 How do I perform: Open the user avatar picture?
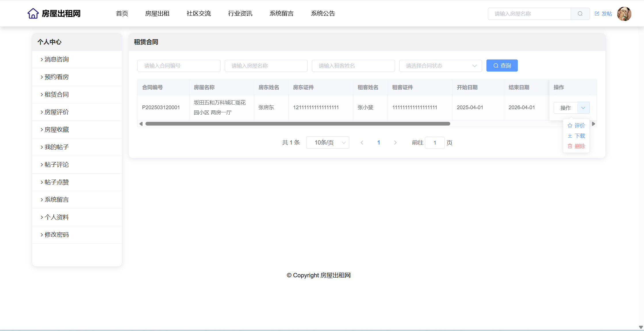tap(624, 14)
